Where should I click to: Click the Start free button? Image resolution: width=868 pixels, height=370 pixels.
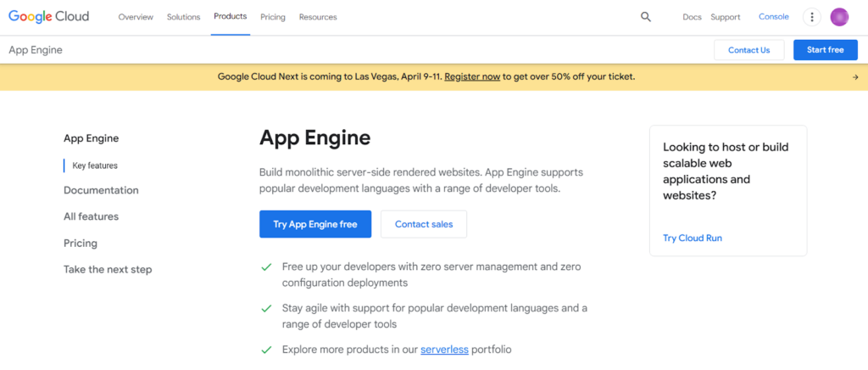pyautogui.click(x=826, y=50)
